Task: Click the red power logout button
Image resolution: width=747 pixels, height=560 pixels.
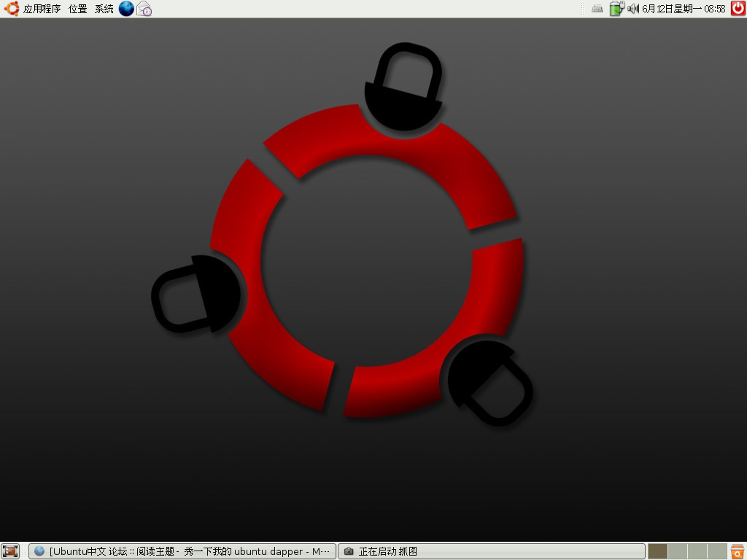Action: tap(738, 9)
